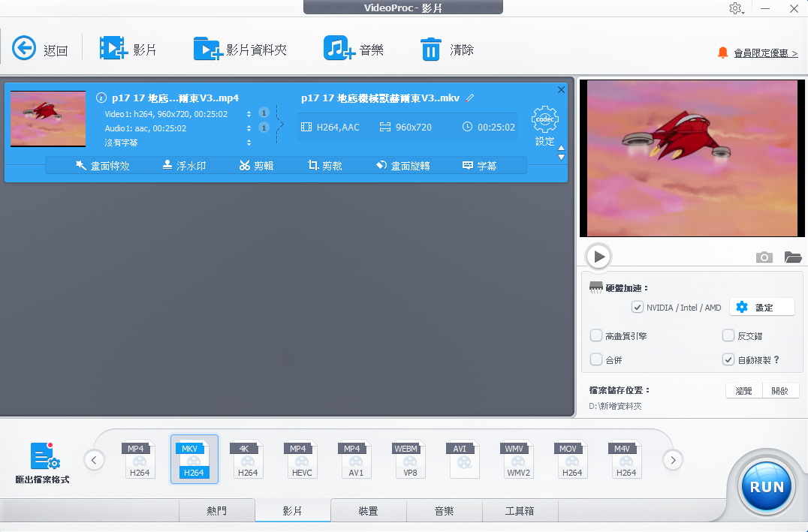Select the MKV H264 format
Viewport: 808px width, 532px height.
pyautogui.click(x=194, y=459)
